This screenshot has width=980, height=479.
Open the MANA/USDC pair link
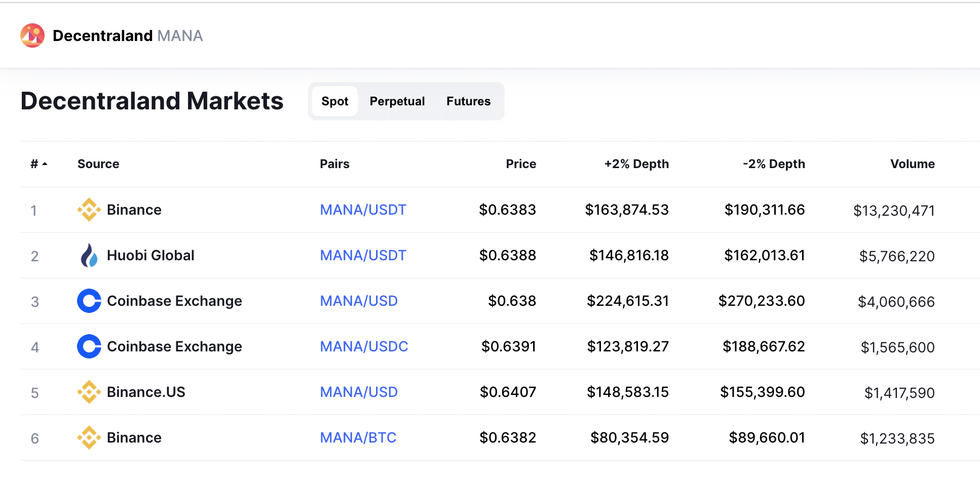pos(364,346)
